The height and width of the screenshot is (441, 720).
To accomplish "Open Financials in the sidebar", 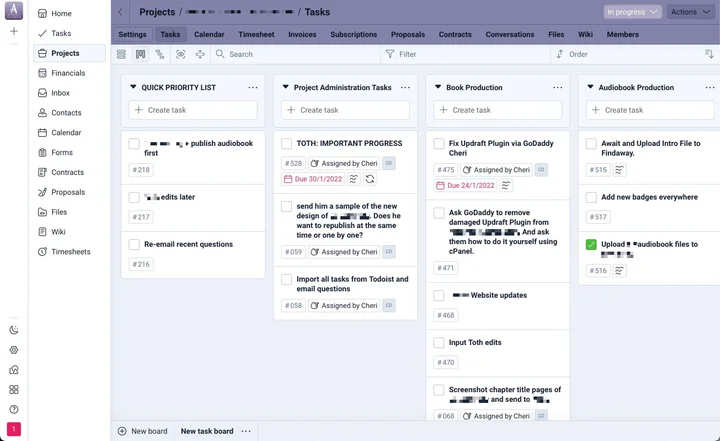I will coord(68,73).
